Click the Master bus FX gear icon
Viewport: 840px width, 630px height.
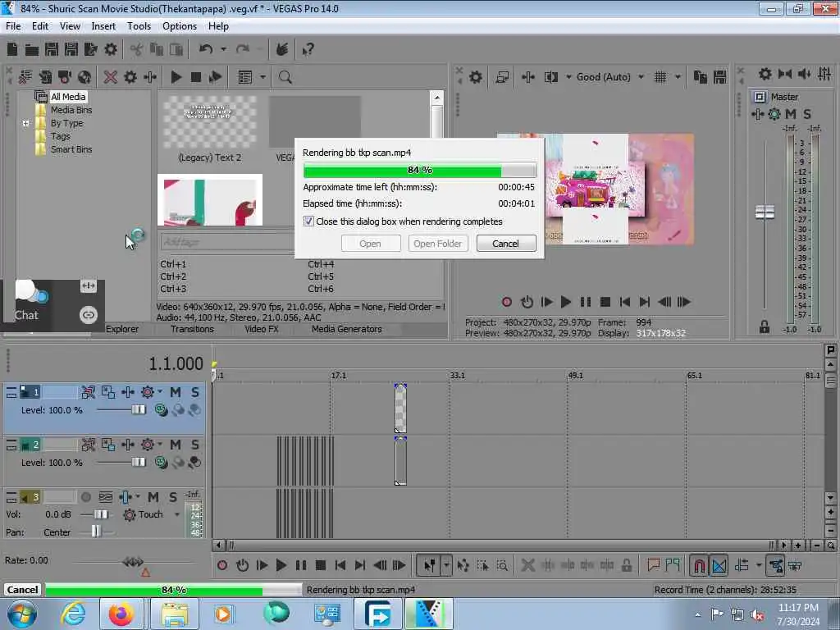tap(774, 113)
